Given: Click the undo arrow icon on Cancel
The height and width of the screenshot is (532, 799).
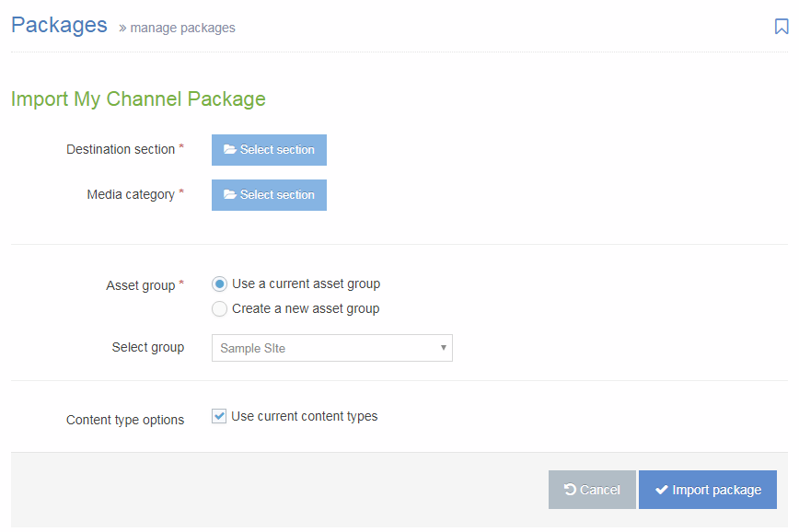Looking at the screenshot, I should 570,490.
